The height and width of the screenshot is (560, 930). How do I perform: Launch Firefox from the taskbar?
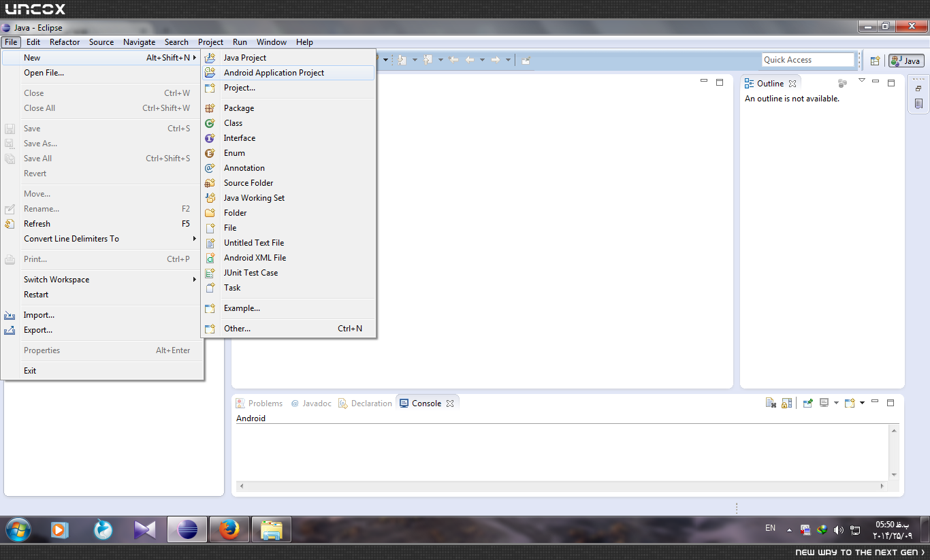(x=229, y=529)
